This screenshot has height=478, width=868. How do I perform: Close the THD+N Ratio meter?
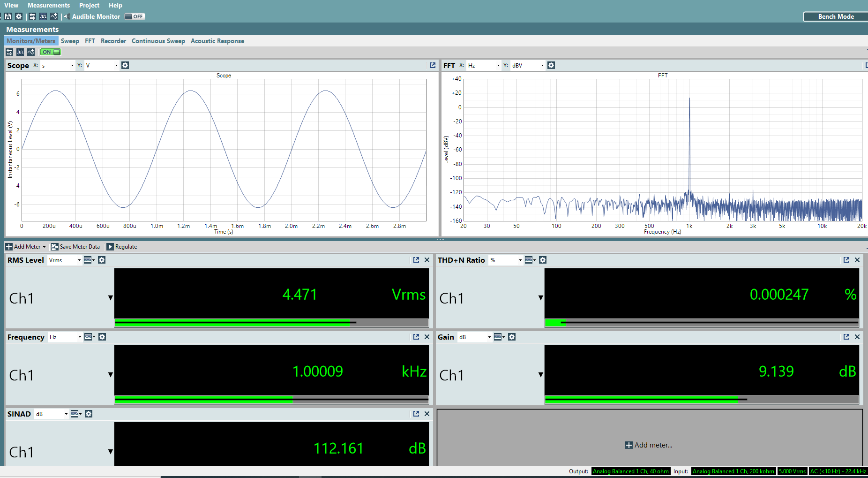857,260
